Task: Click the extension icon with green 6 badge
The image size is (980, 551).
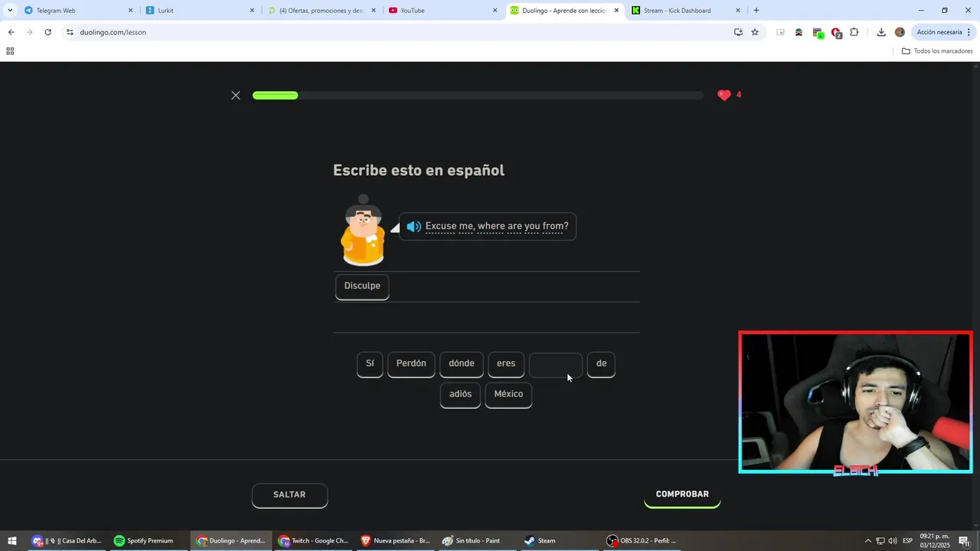Action: tap(818, 33)
